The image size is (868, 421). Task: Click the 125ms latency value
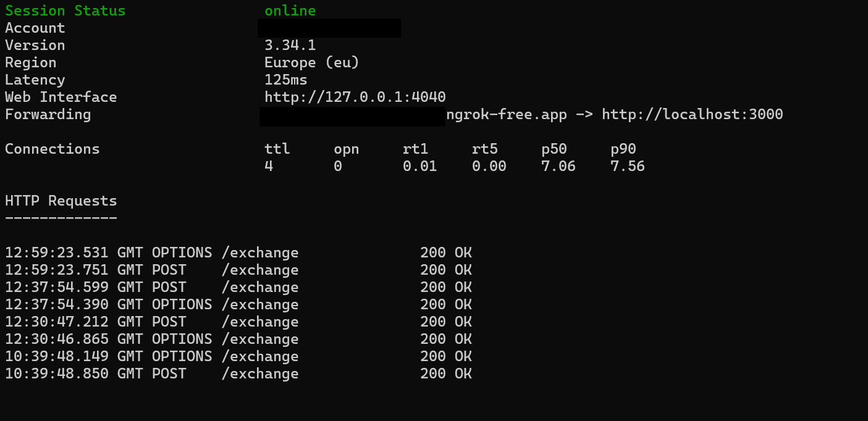point(285,80)
